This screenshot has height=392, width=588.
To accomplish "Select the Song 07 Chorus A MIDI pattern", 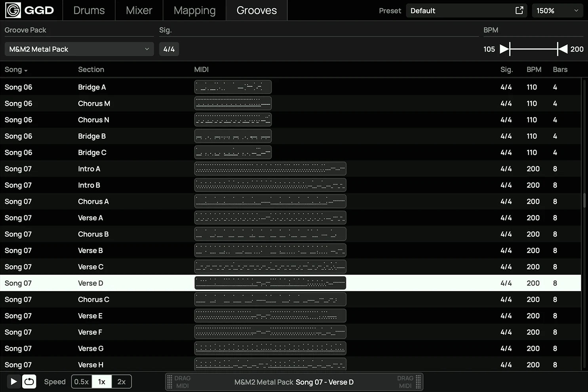I will tap(270, 202).
